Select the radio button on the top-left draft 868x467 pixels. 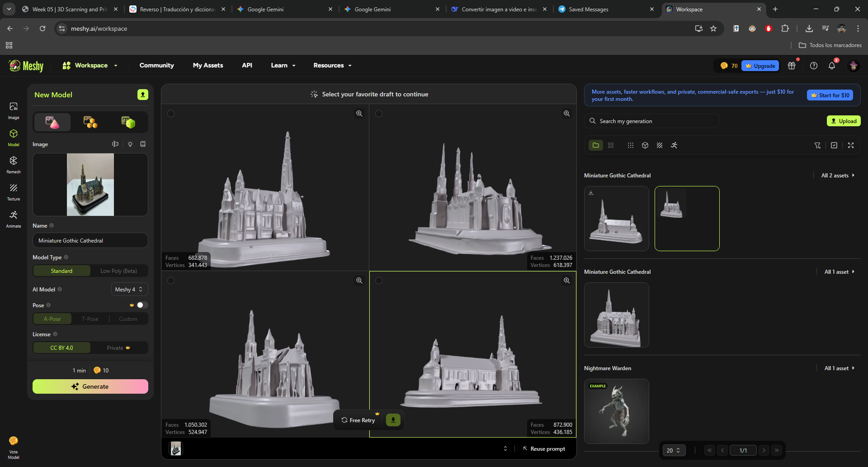[171, 114]
